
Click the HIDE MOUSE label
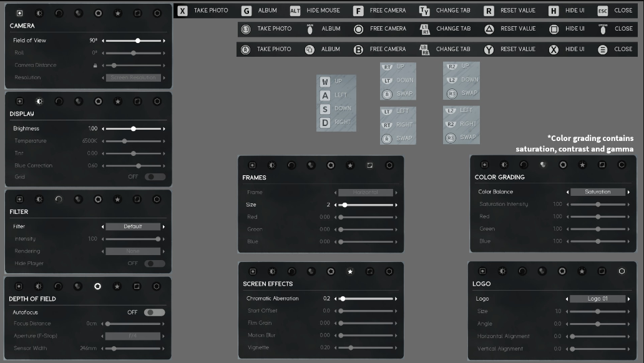323,10
